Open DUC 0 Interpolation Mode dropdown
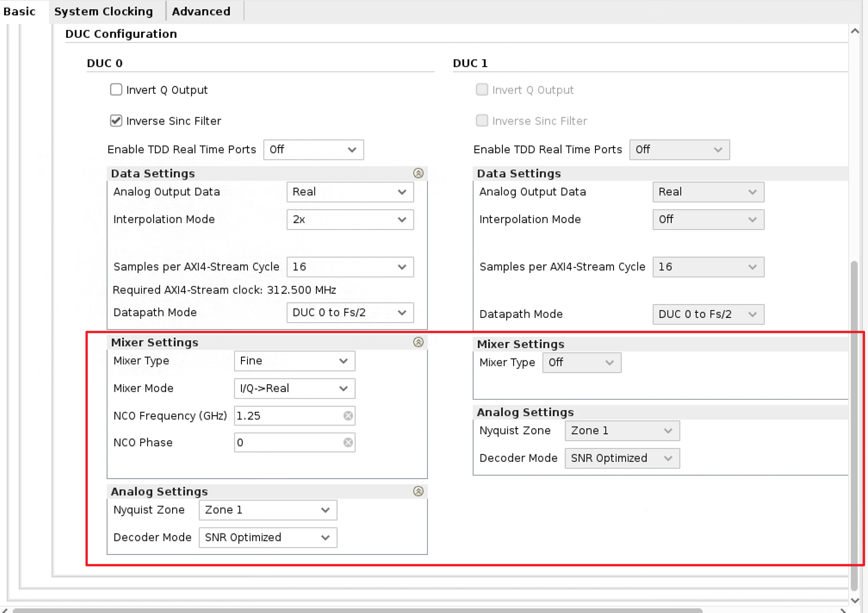This screenshot has height=613, width=868. [x=350, y=219]
